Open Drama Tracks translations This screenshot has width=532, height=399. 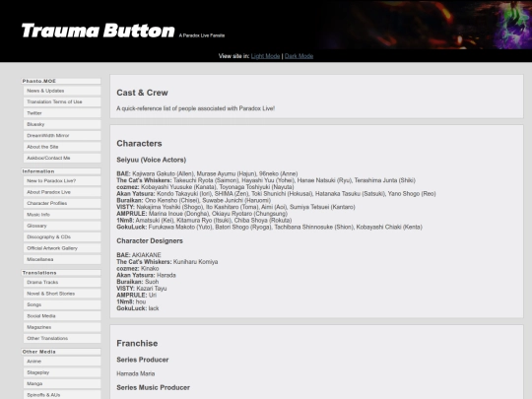pyautogui.click(x=62, y=283)
